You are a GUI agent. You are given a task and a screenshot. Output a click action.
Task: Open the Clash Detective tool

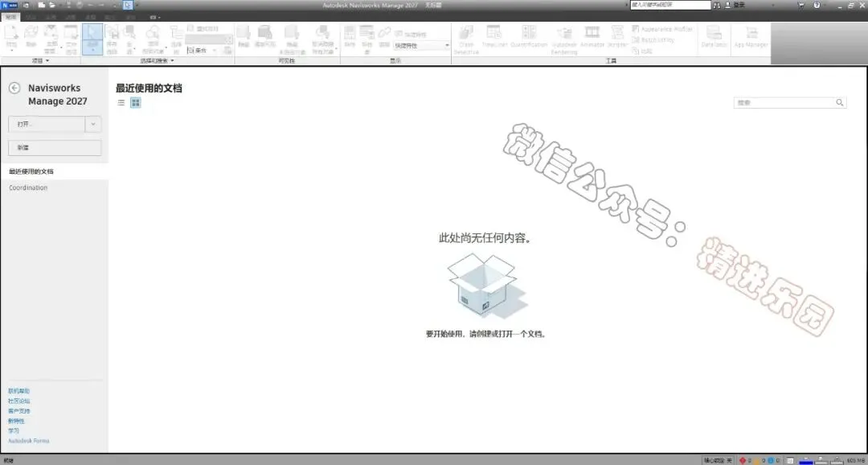(x=467, y=39)
